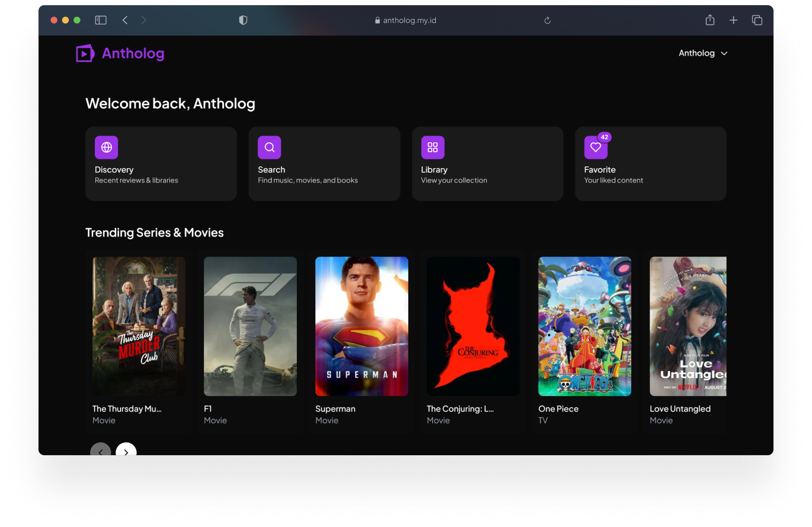Open the Love Untangled poster
Viewport: 812px width, 527px height.
688,326
